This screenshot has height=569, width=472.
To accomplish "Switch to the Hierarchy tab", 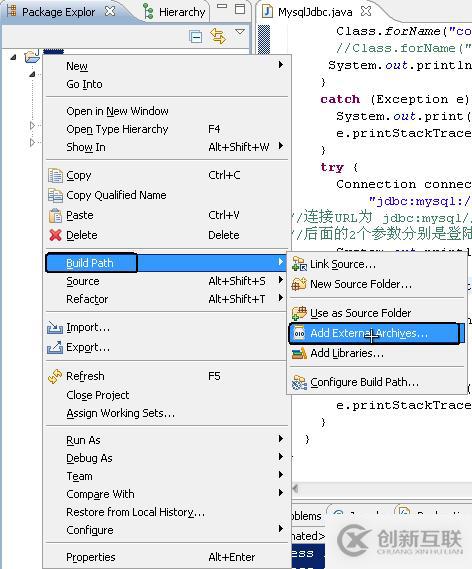I will click(x=175, y=12).
